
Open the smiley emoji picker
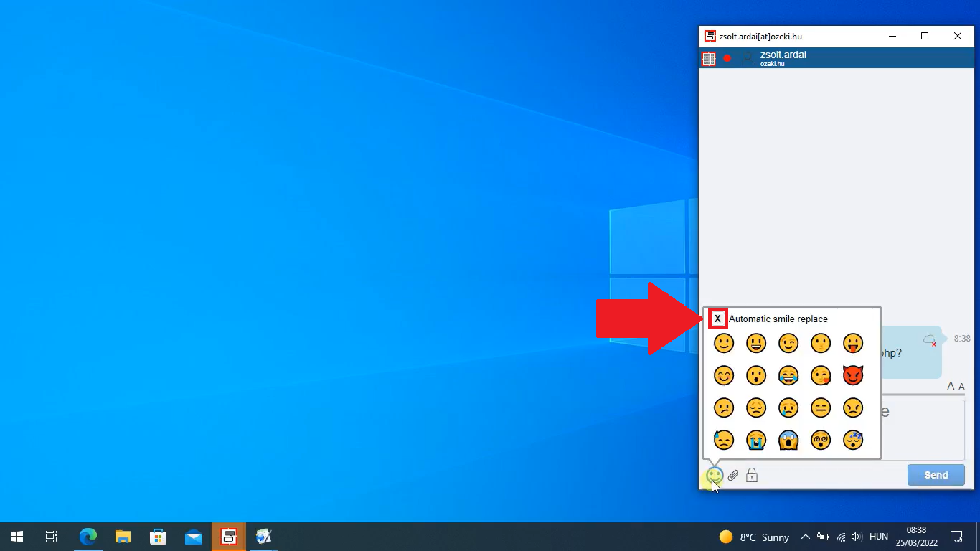[715, 475]
